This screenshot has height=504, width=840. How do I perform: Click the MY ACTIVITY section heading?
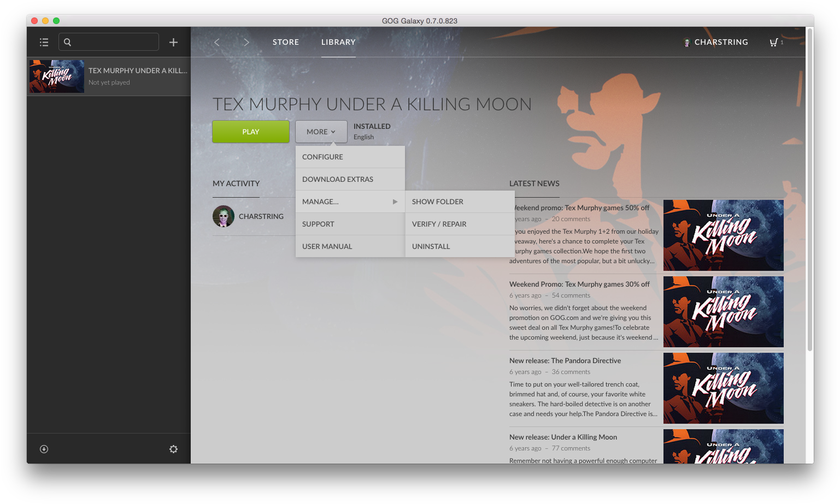(236, 183)
